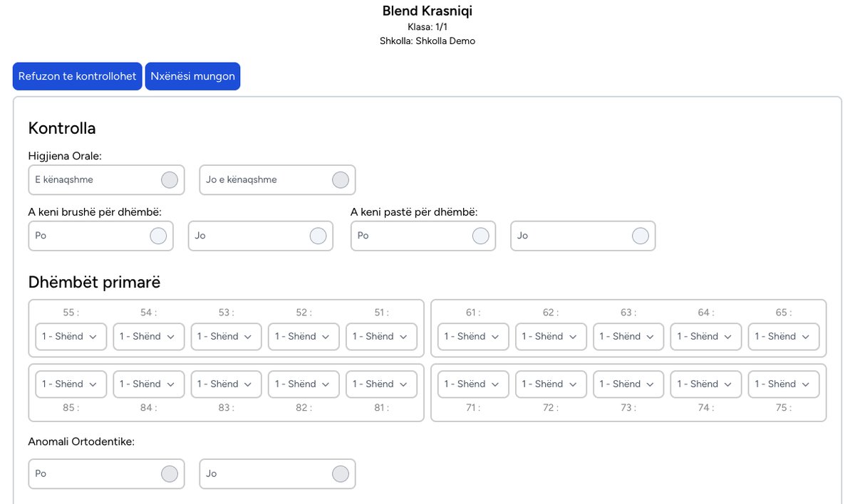
Task: Select 'Jo' for Anomali Ortodentike
Action: [x=277, y=473]
